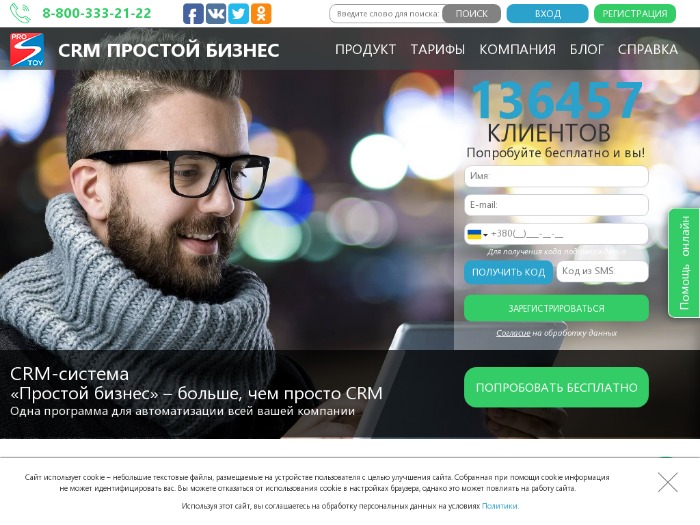This screenshot has width=700, height=525.
Task: Open the VK social icon
Action: [x=216, y=14]
